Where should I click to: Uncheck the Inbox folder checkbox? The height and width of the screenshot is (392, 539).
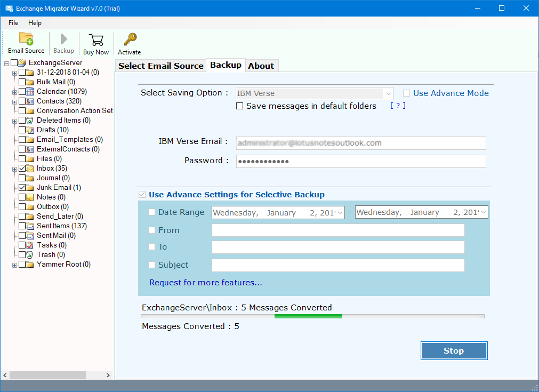(22, 169)
